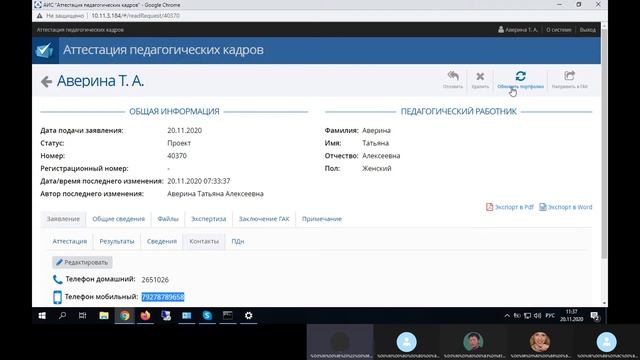Click the Экспорт в Pdf link
The width and height of the screenshot is (640, 360).
509,207
